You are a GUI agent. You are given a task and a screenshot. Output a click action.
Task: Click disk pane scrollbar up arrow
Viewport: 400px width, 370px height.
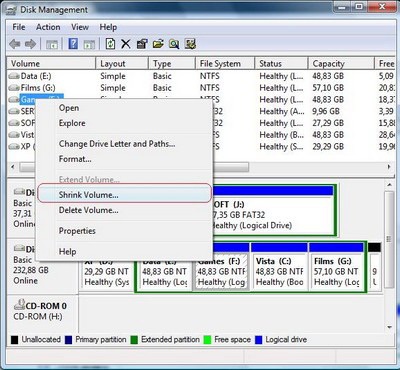(389, 185)
